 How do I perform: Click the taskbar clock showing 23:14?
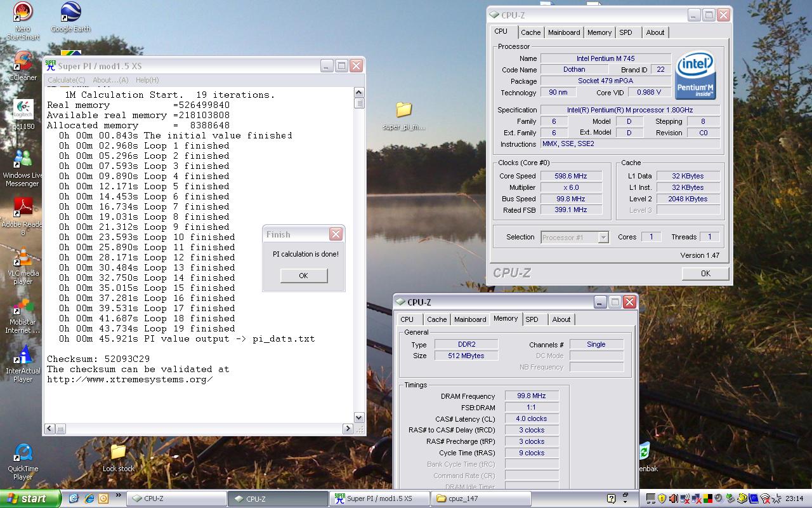tap(794, 498)
